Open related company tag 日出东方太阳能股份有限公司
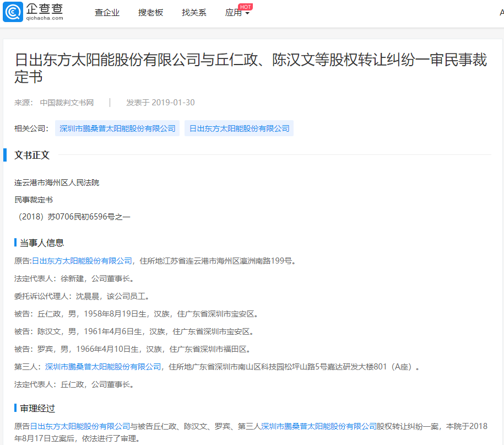The width and height of the screenshot is (504, 445). pos(239,128)
